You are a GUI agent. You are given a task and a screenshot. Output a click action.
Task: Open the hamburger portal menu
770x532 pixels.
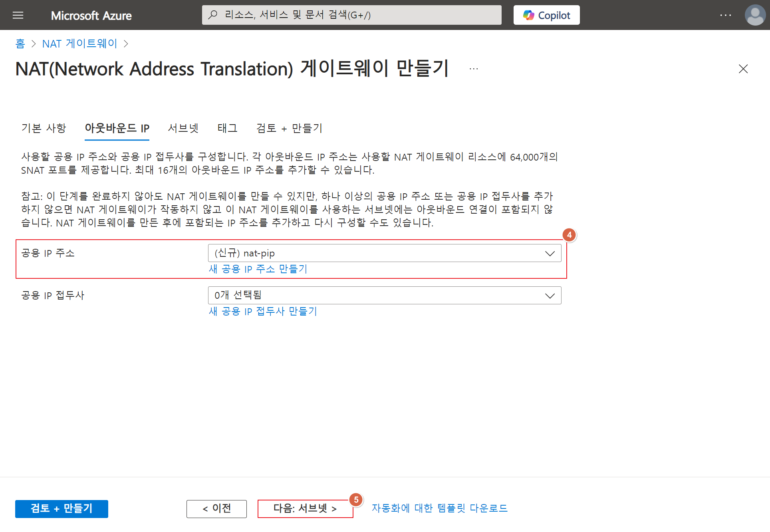18,15
